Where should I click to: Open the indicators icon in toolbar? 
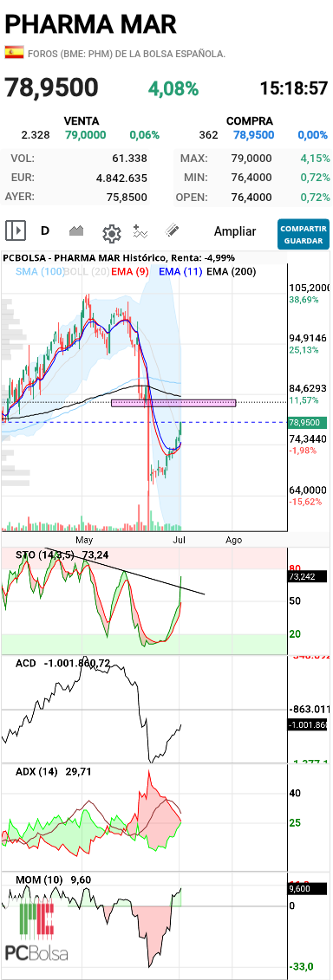[140, 230]
